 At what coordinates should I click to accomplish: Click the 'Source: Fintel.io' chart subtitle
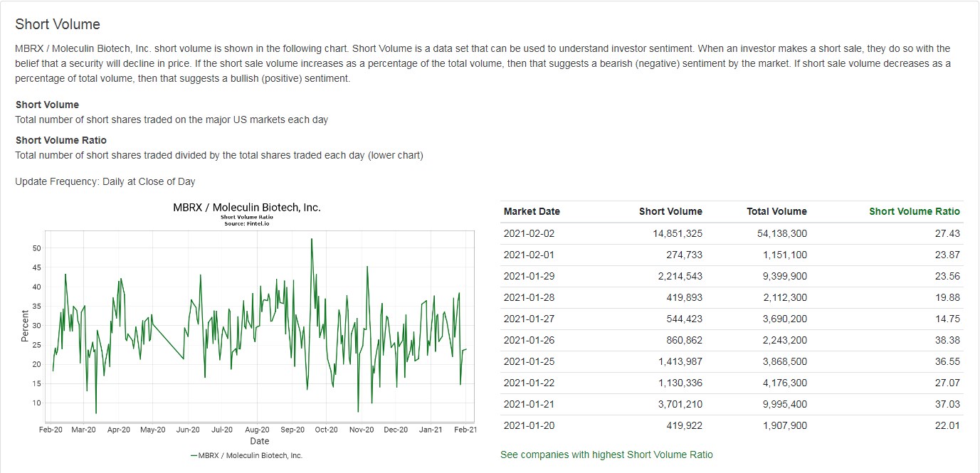click(247, 223)
